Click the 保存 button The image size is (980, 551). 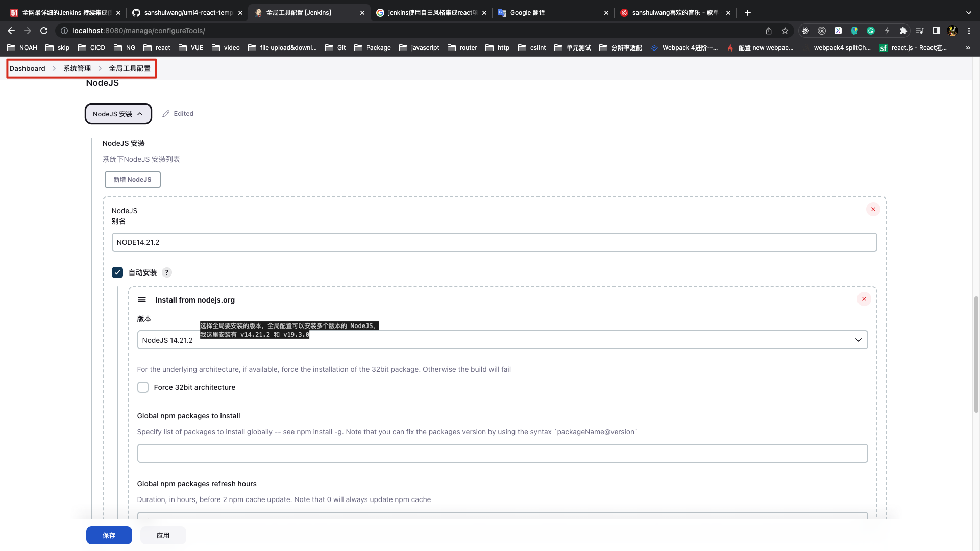[x=109, y=535]
